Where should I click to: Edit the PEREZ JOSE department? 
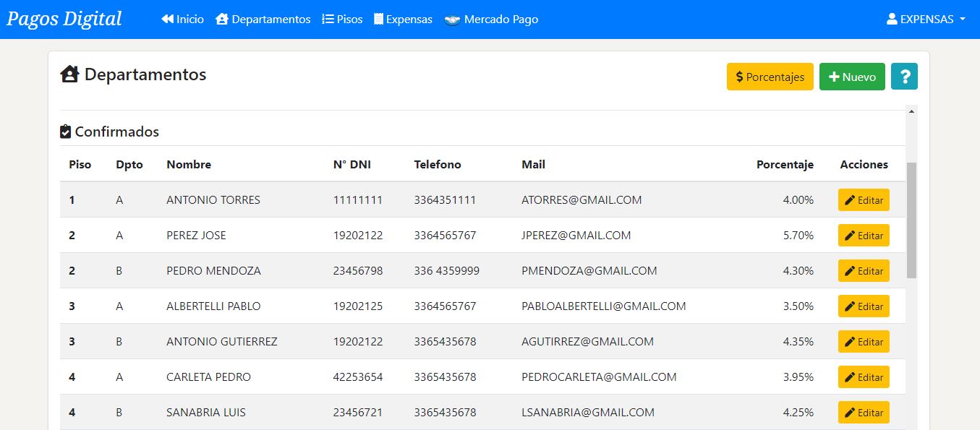(x=864, y=236)
